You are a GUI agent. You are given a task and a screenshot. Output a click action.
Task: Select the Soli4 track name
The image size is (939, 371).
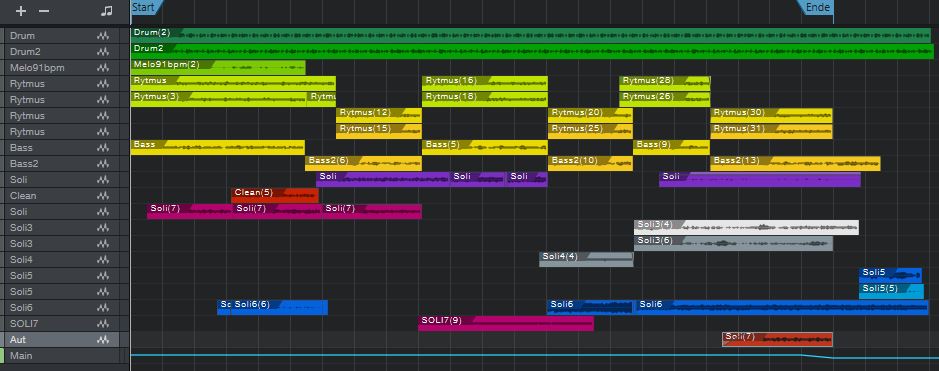(x=22, y=260)
